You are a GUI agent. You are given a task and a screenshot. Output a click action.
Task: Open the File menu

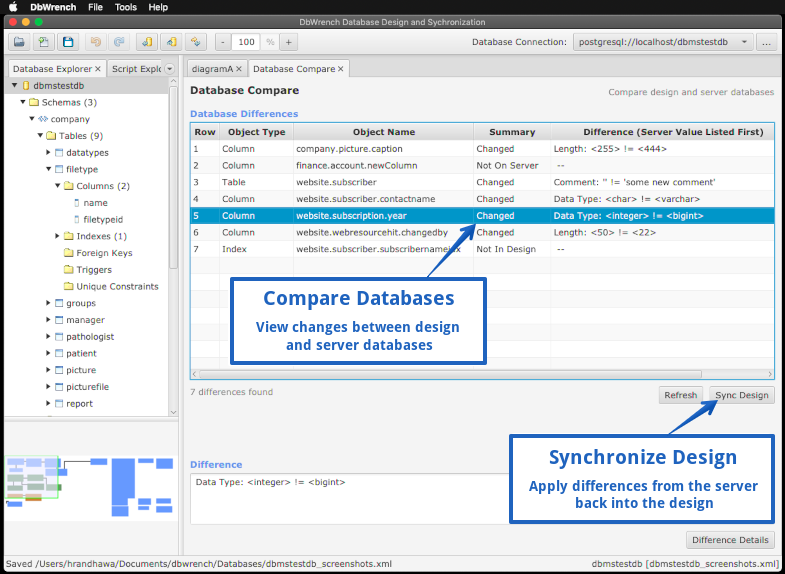pos(95,7)
